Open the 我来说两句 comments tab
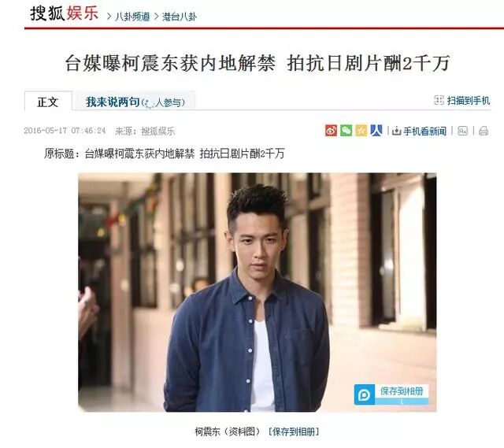 (x=135, y=102)
